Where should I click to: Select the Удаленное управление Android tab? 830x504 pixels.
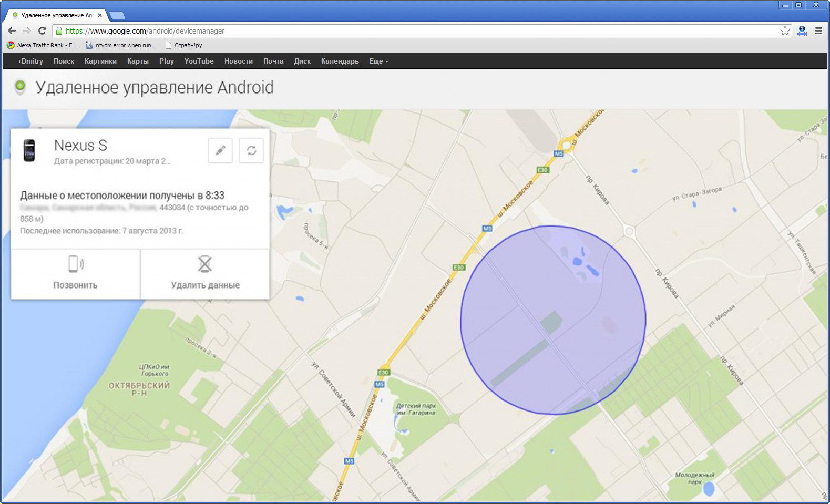coord(56,15)
